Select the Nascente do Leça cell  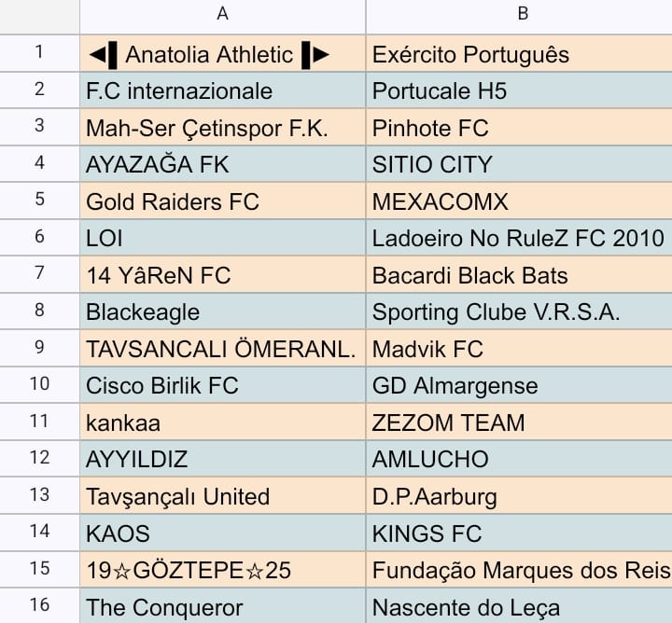pos(519,606)
